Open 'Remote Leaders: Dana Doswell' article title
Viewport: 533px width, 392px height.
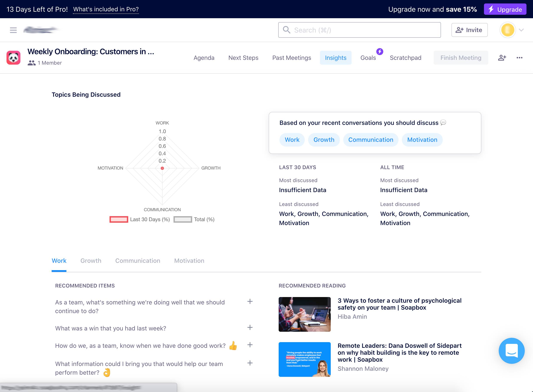tap(400, 352)
